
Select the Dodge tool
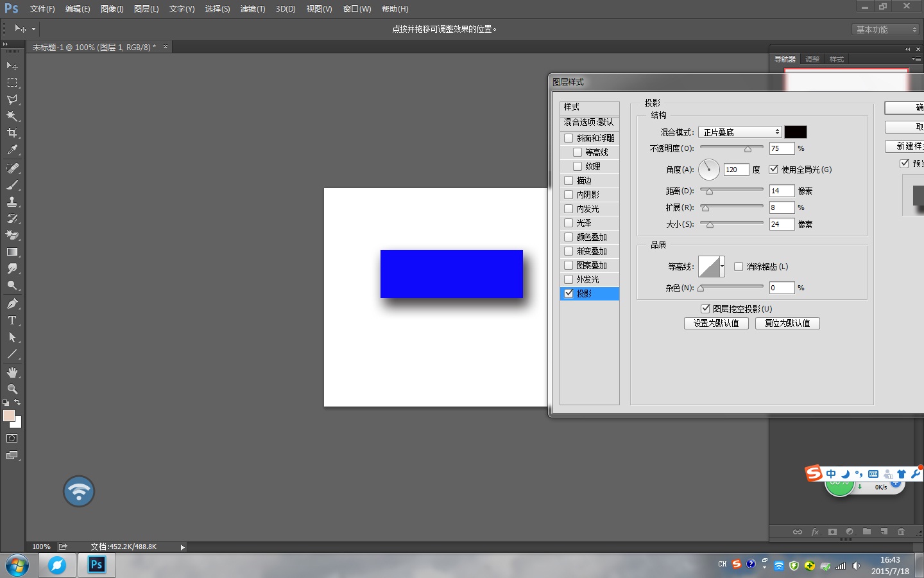(x=12, y=285)
